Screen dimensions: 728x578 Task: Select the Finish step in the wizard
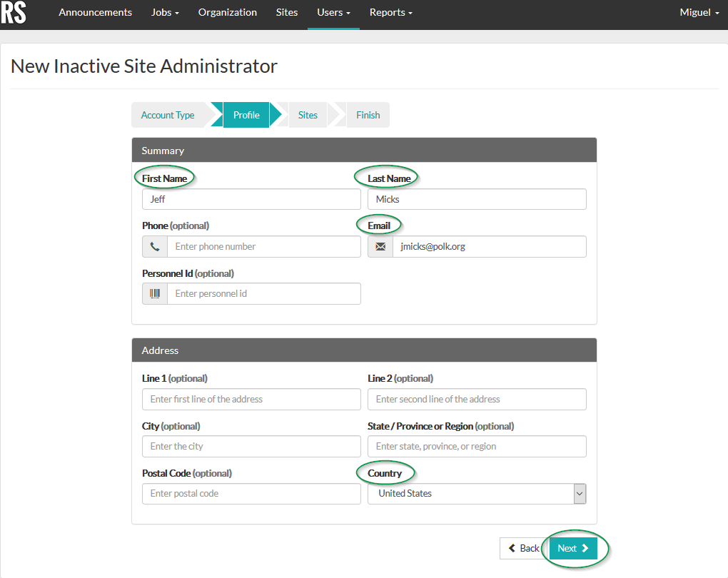point(368,115)
